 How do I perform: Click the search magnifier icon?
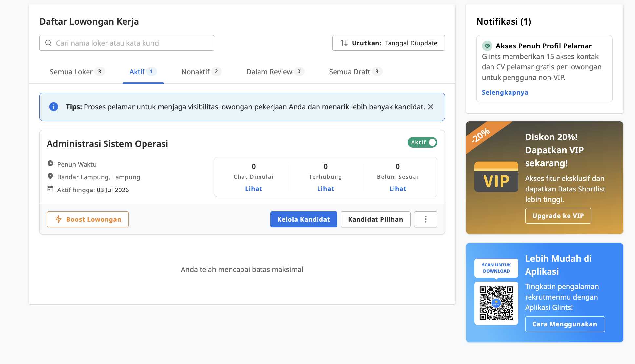pyautogui.click(x=48, y=43)
